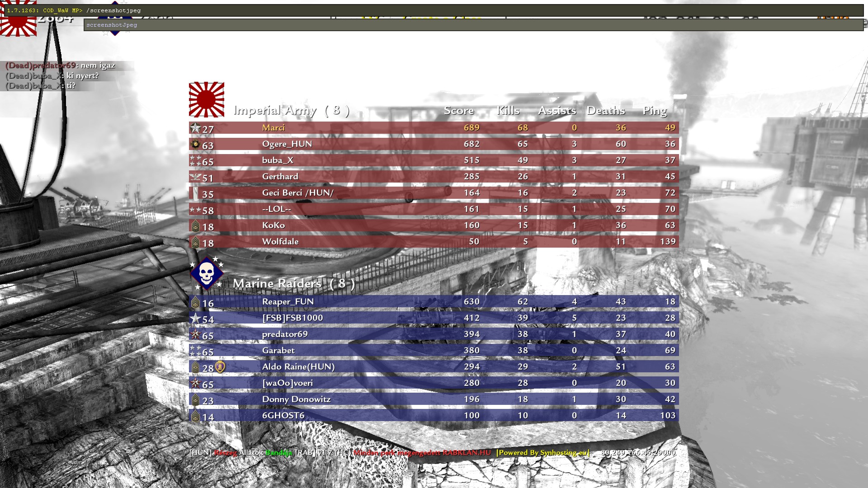Click the Deaths column header
The image size is (868, 488).
point(605,111)
